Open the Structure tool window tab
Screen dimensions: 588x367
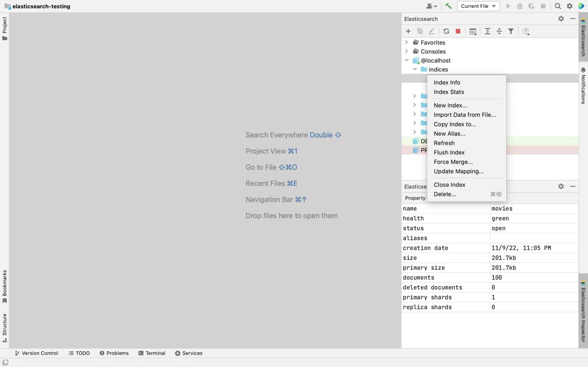click(4, 328)
